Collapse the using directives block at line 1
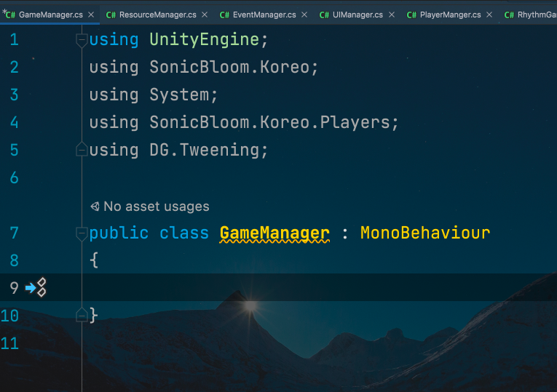The image size is (557, 392). pos(82,40)
